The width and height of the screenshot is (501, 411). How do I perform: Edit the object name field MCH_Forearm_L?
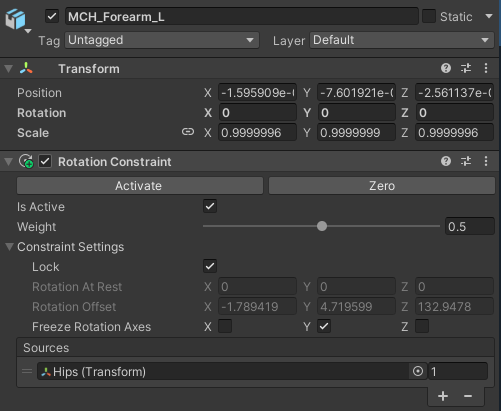[x=242, y=16]
